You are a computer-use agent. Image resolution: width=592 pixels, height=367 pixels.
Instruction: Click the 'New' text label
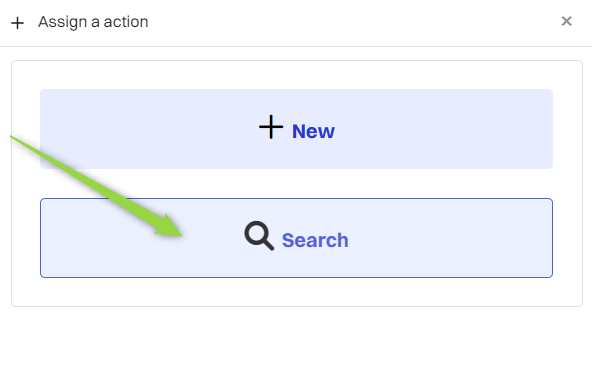(313, 131)
